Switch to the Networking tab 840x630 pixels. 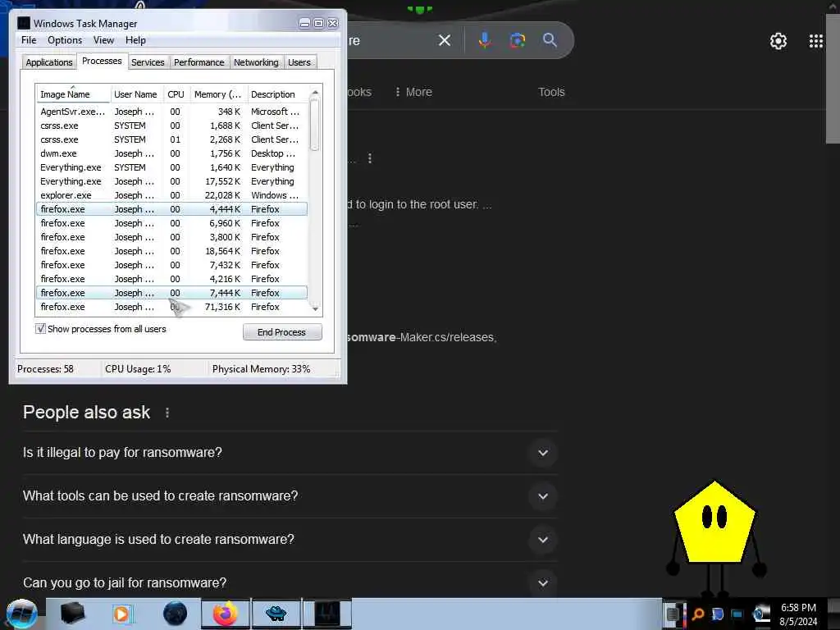(256, 62)
